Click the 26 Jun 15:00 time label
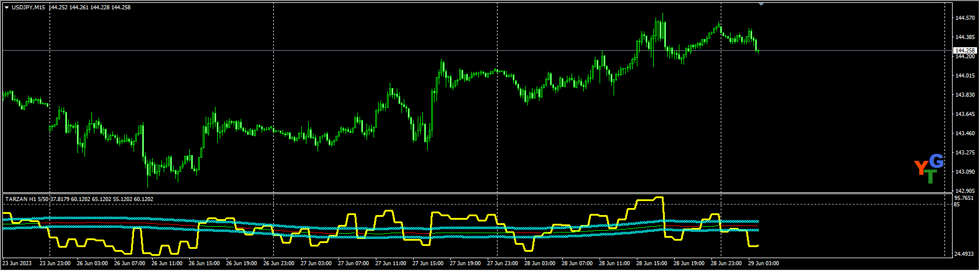Screen dimensions: 980x271 205,264
